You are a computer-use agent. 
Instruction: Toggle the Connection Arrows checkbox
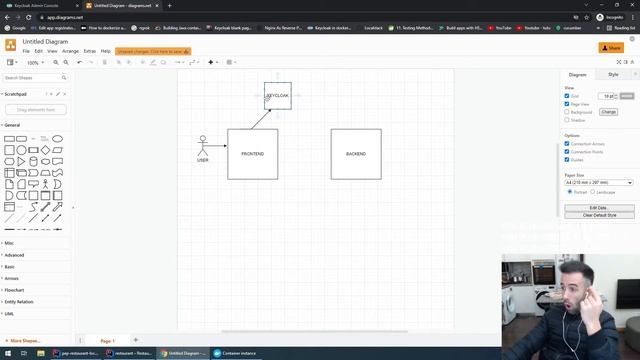point(567,144)
